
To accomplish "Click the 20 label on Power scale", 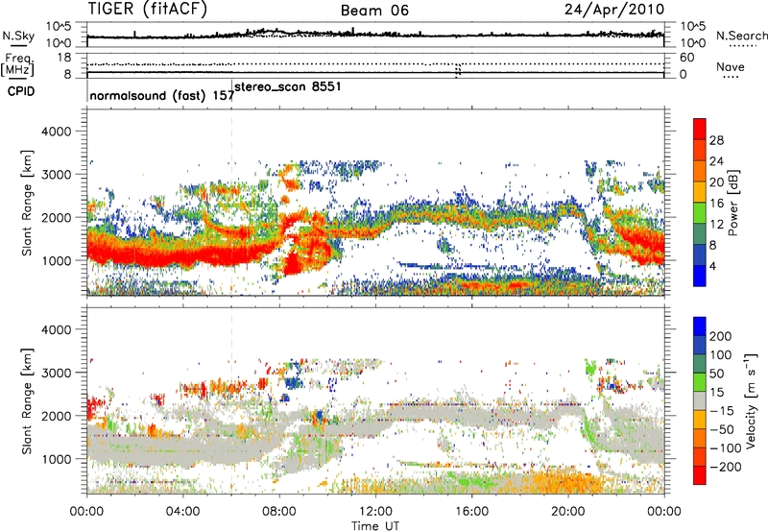I will tap(716, 182).
